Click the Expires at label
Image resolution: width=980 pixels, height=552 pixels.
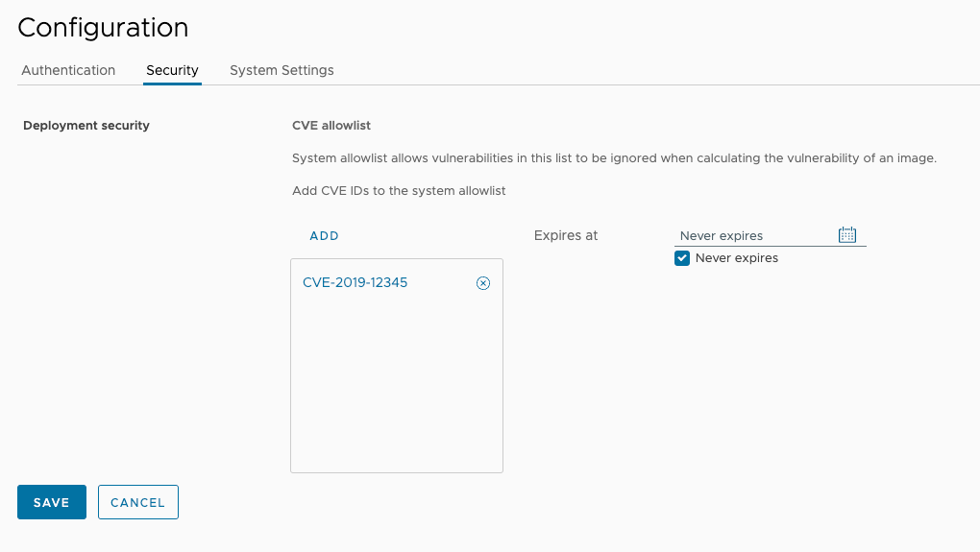tap(566, 236)
